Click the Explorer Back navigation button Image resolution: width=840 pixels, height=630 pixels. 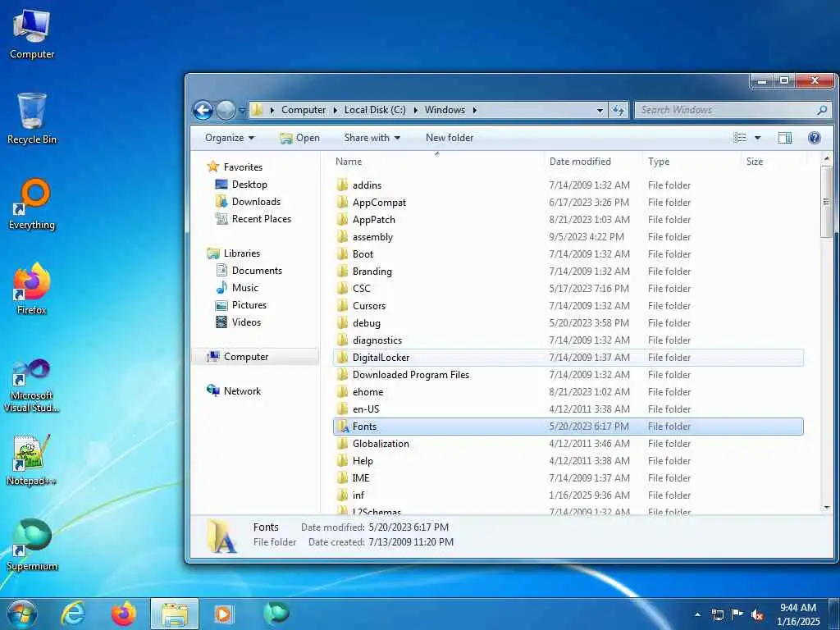tap(203, 111)
